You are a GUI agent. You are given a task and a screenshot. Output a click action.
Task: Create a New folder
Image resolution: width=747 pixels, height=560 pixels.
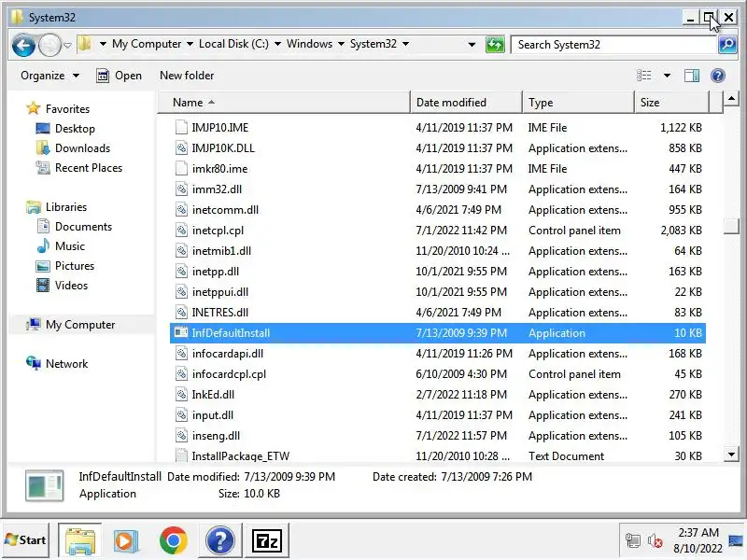click(x=187, y=76)
